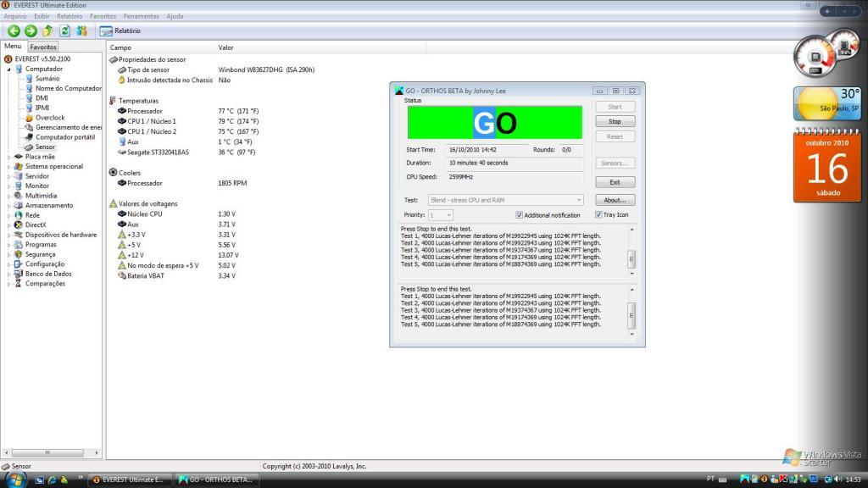The height and width of the screenshot is (488, 868).
Task: Click the Sensors... button in ORTHOS
Action: pos(615,164)
